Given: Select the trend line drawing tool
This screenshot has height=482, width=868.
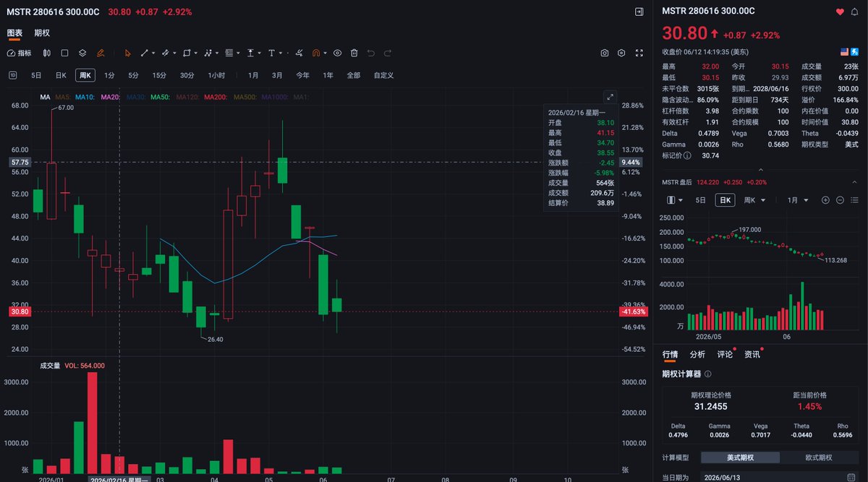Looking at the screenshot, I should (x=144, y=53).
